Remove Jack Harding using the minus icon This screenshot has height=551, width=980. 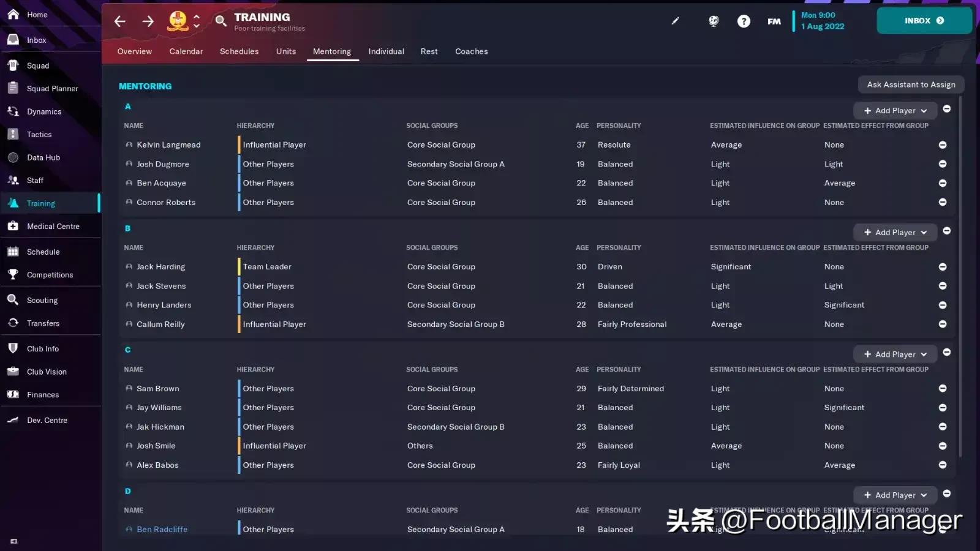click(943, 266)
